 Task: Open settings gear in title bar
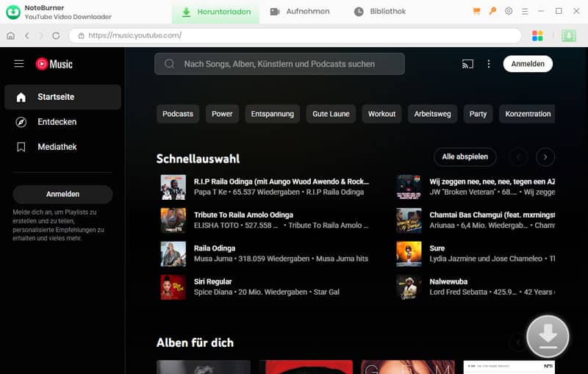tap(509, 11)
